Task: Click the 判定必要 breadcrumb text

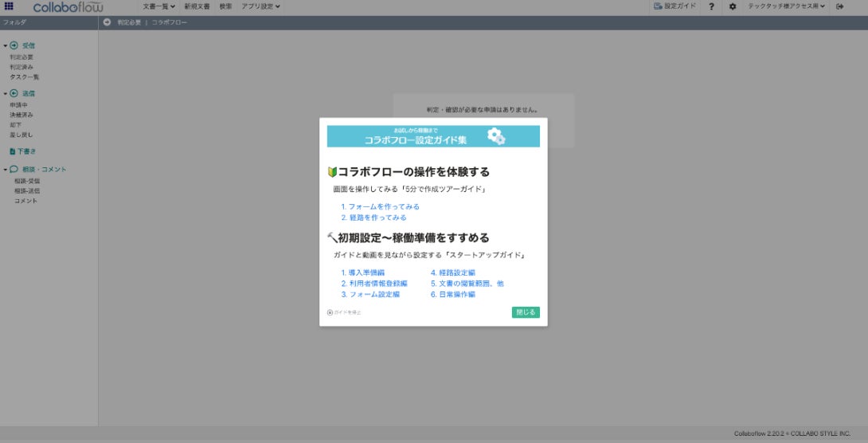Action: 129,22
